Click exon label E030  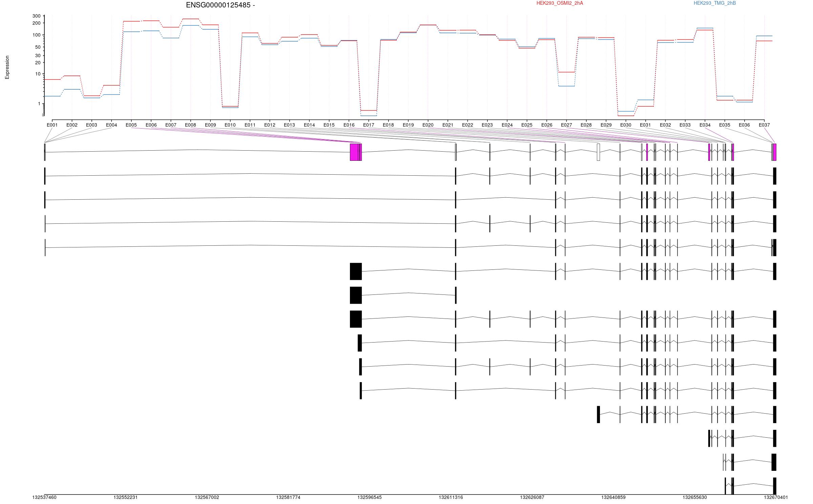626,125
